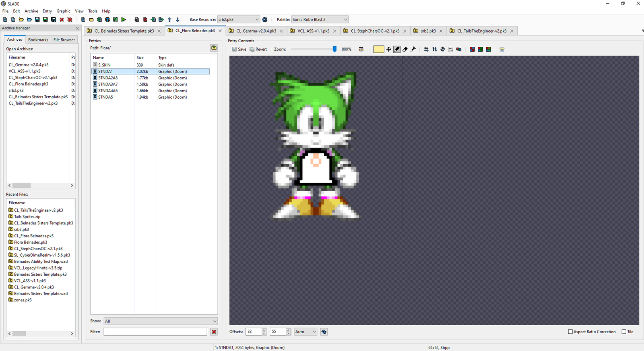Screen dimensions: 644x351
Task: Click the entry Filter text field
Action: pyautogui.click(x=155, y=332)
